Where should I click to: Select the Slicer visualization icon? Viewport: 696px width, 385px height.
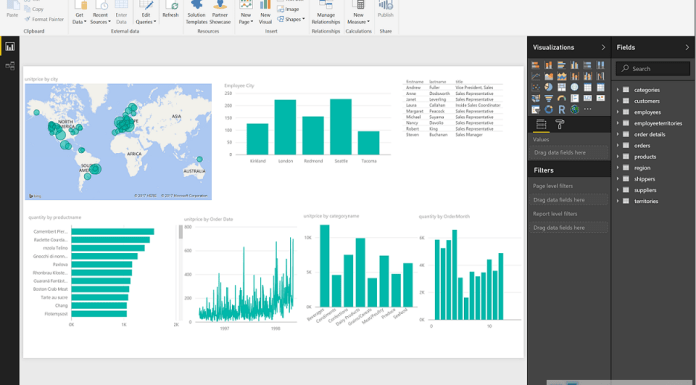click(535, 109)
